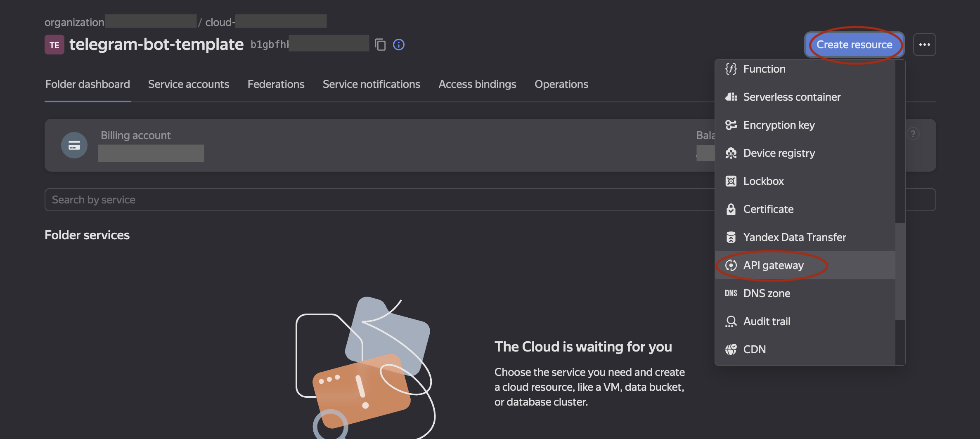The image size is (980, 439).
Task: Click the Folder services heading
Action: pyautogui.click(x=87, y=235)
